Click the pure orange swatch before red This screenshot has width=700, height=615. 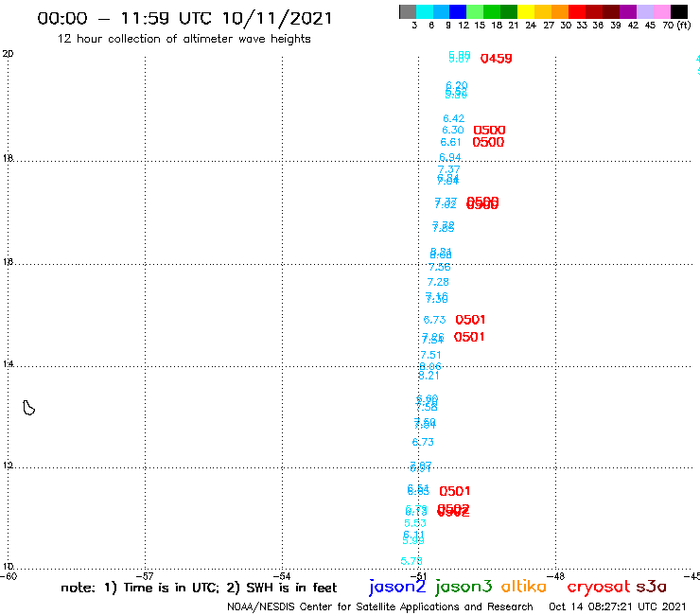click(560, 11)
